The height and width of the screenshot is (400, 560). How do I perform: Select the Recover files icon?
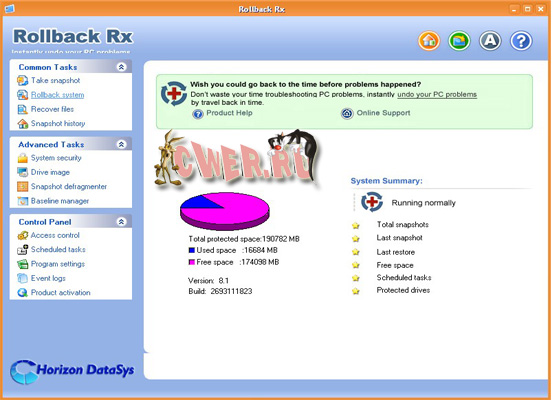(22, 109)
